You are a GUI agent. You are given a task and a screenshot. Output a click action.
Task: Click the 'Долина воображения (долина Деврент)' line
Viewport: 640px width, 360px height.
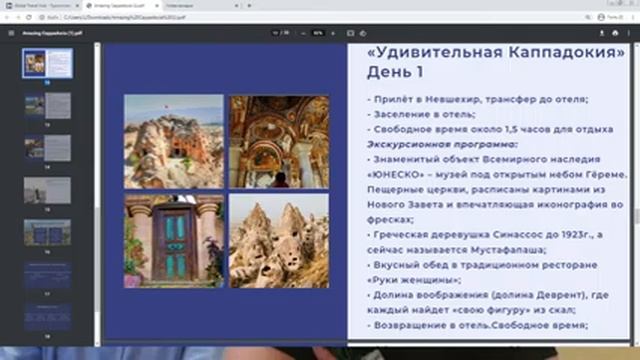488,295
